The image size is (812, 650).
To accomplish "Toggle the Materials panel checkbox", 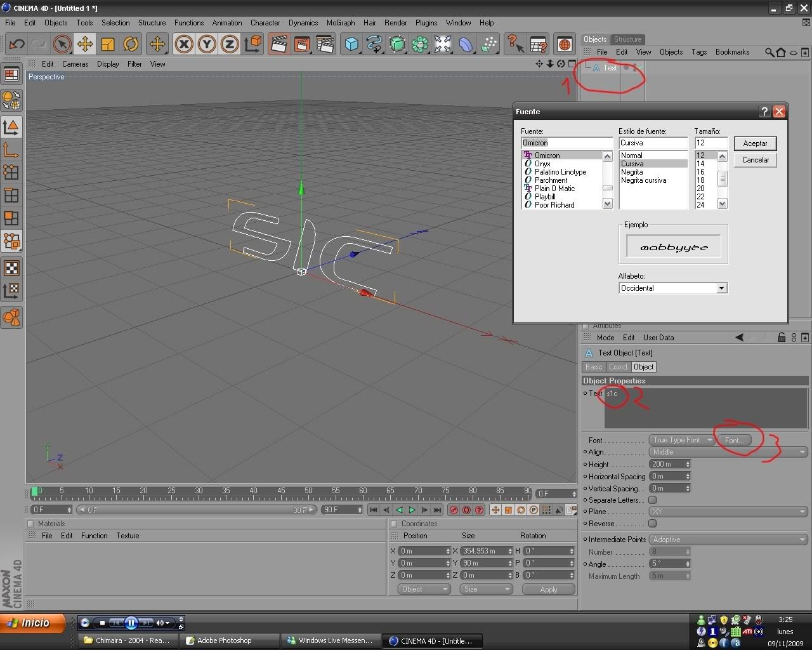I will (30, 524).
